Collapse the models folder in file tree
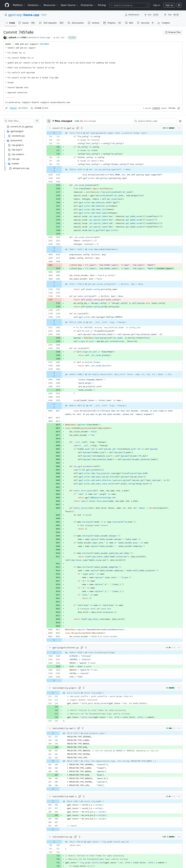The width and height of the screenshot is (186, 868). click(x=6, y=164)
